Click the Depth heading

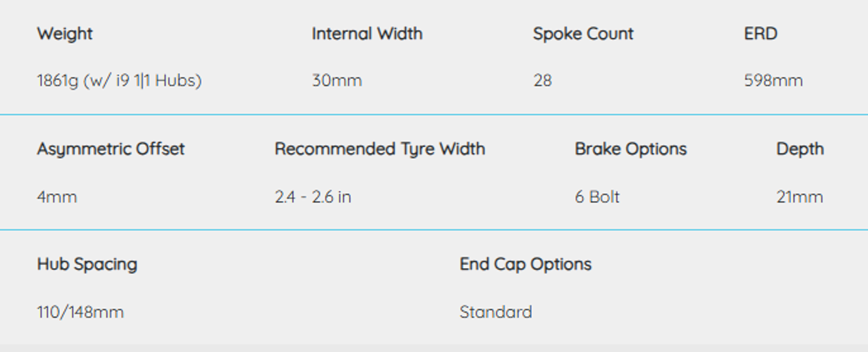(x=800, y=149)
